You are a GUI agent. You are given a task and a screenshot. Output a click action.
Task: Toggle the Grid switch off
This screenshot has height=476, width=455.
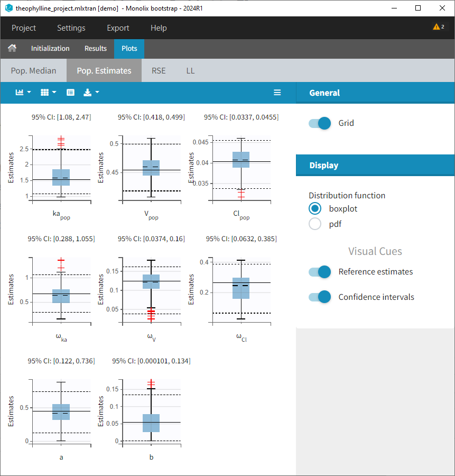320,123
